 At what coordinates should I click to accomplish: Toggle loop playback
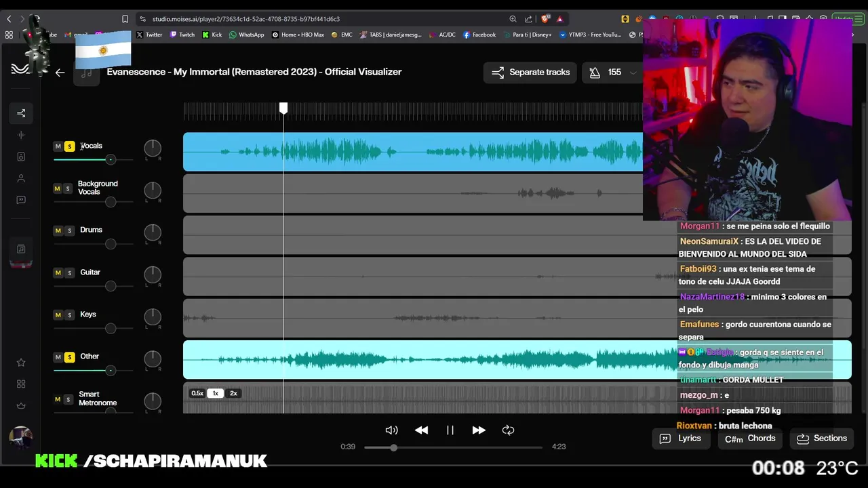[508, 430]
